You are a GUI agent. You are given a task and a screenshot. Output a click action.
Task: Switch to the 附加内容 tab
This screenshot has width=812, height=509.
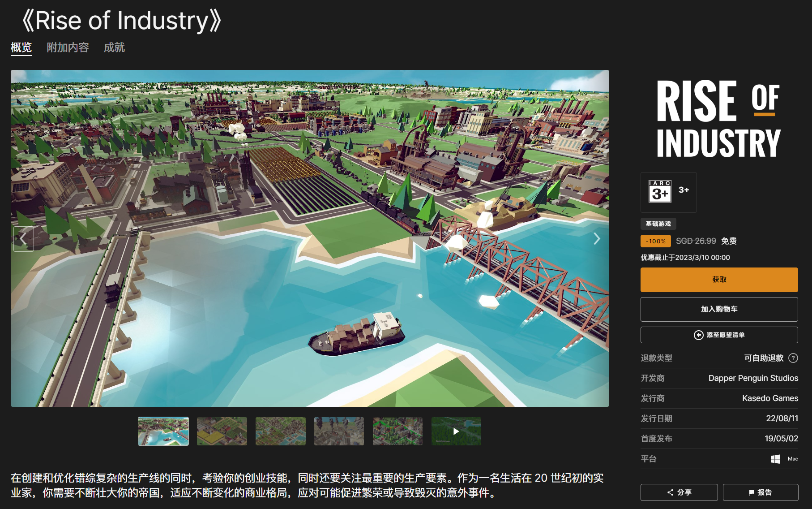(x=68, y=47)
